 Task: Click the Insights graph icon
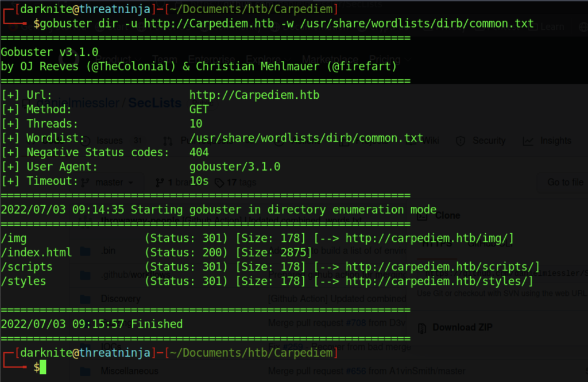click(528, 141)
